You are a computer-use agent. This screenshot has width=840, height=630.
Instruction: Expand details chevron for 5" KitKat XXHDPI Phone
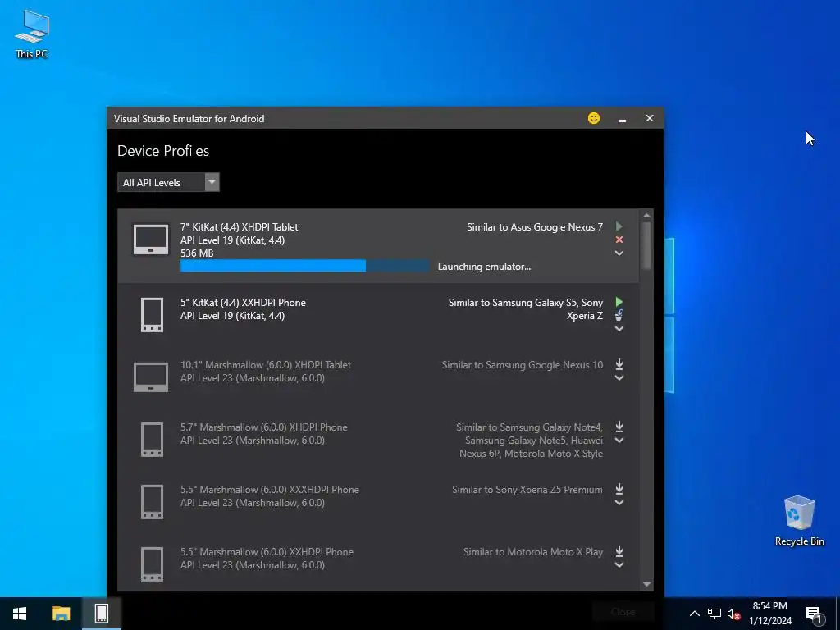(x=619, y=329)
